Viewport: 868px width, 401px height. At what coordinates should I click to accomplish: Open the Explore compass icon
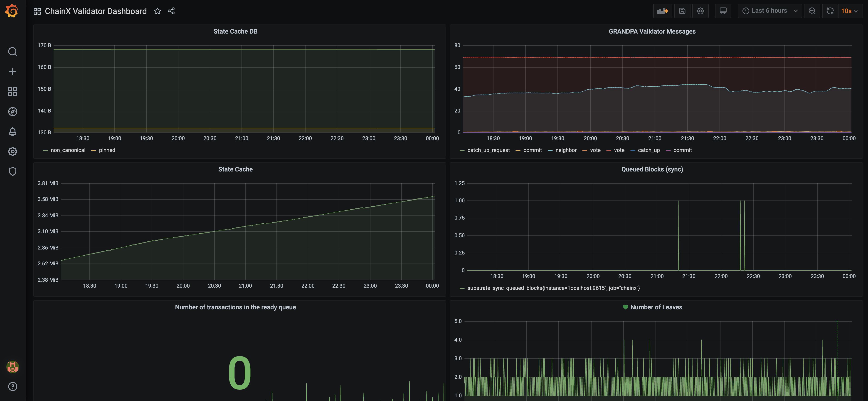click(x=12, y=111)
